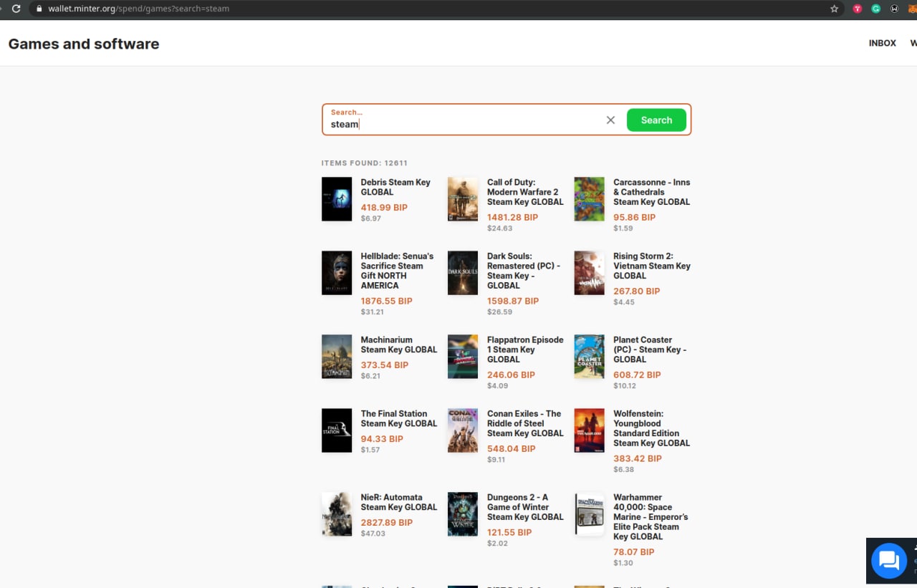Click the Carcassonne cover thumbnail
Screen dimensions: 917x588
click(x=589, y=199)
